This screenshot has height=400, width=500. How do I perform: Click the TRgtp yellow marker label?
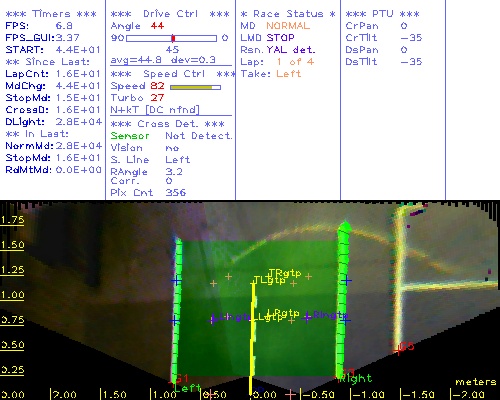[x=284, y=273]
